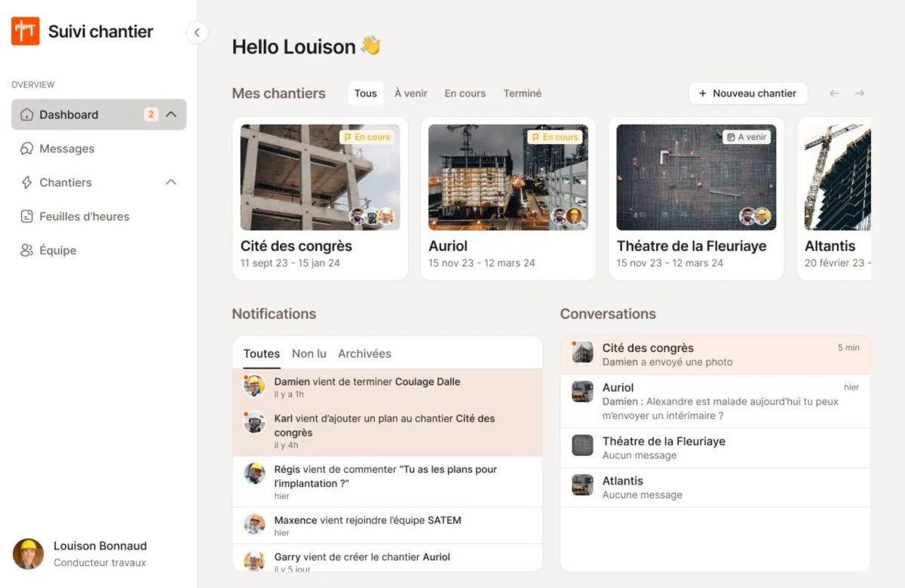Open the Théatre de la Fleuriaye card title

(x=692, y=247)
